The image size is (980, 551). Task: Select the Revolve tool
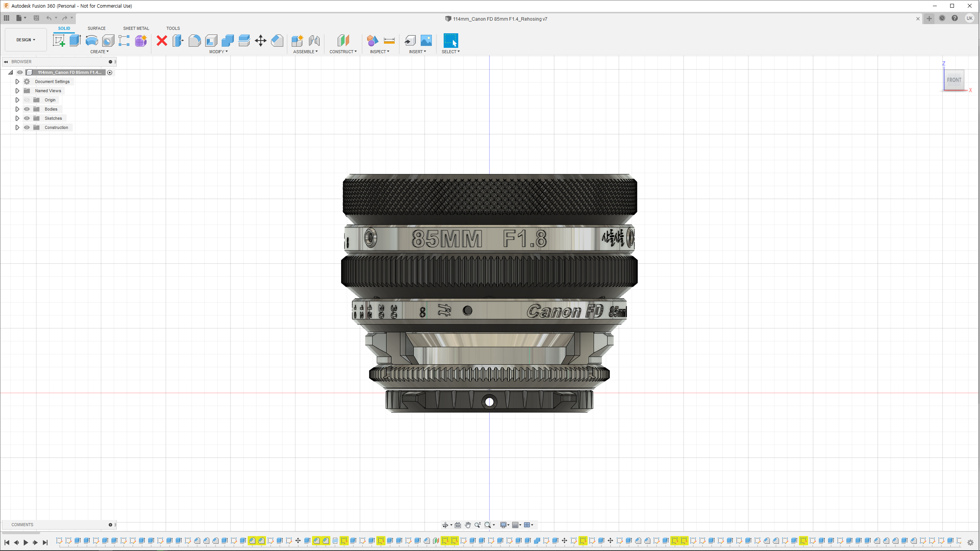tap(91, 40)
